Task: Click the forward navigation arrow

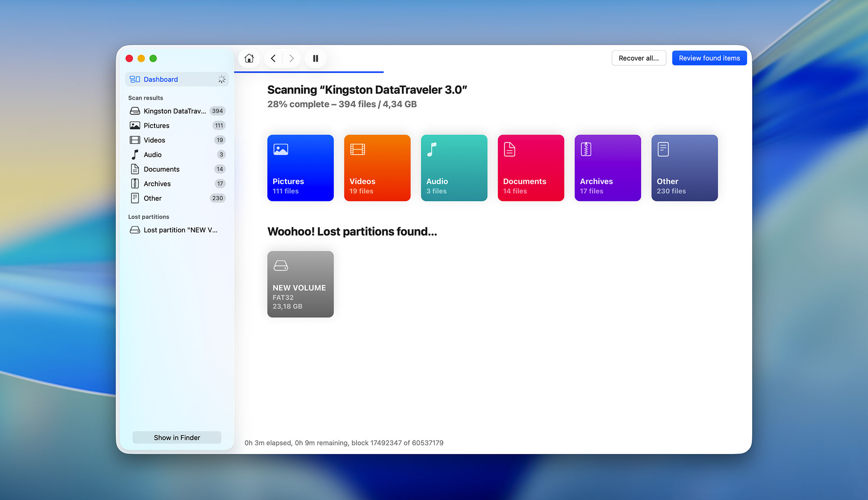Action: point(291,58)
